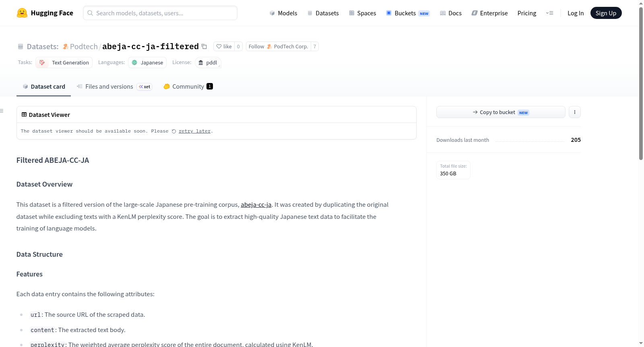The image size is (644, 347).
Task: Click the Datasets: breadcrumb link
Action: [43, 46]
